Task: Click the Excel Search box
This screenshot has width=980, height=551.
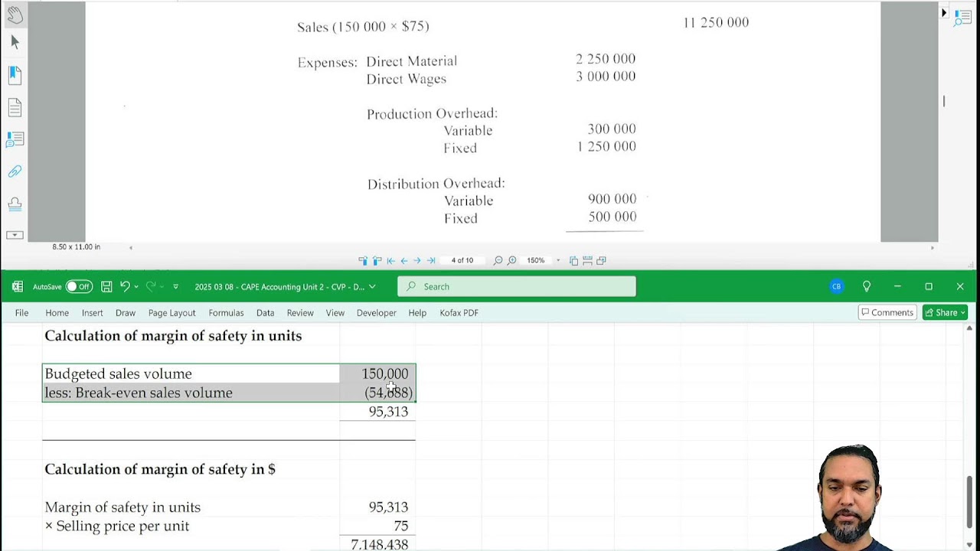Action: click(517, 287)
